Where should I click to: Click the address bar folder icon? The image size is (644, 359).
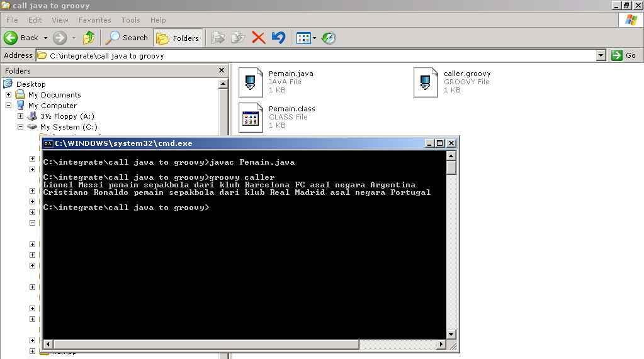42,55
